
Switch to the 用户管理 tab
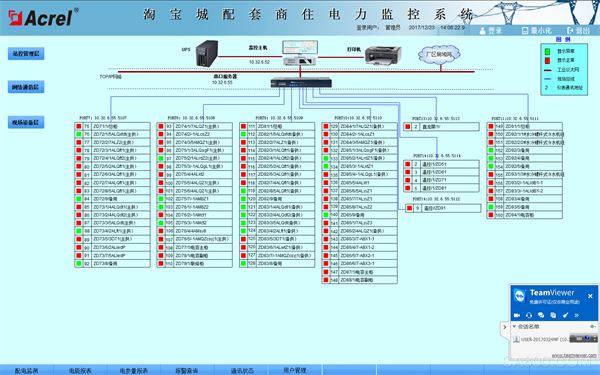pyautogui.click(x=295, y=370)
